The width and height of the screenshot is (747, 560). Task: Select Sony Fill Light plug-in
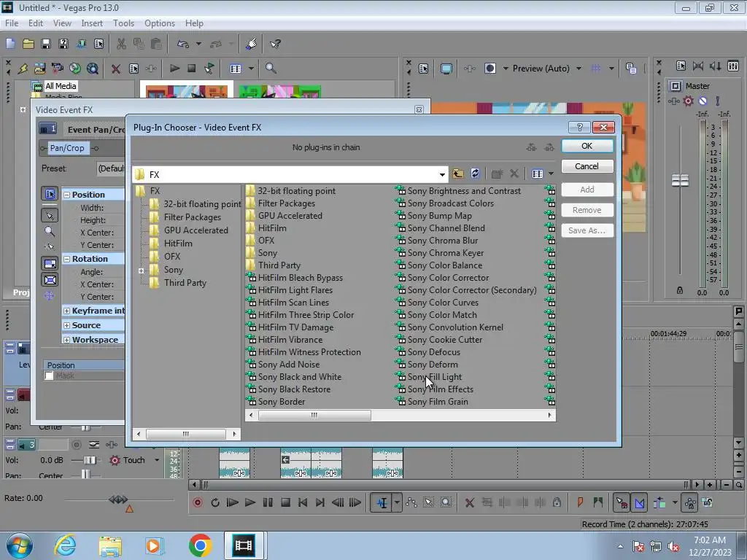point(435,377)
